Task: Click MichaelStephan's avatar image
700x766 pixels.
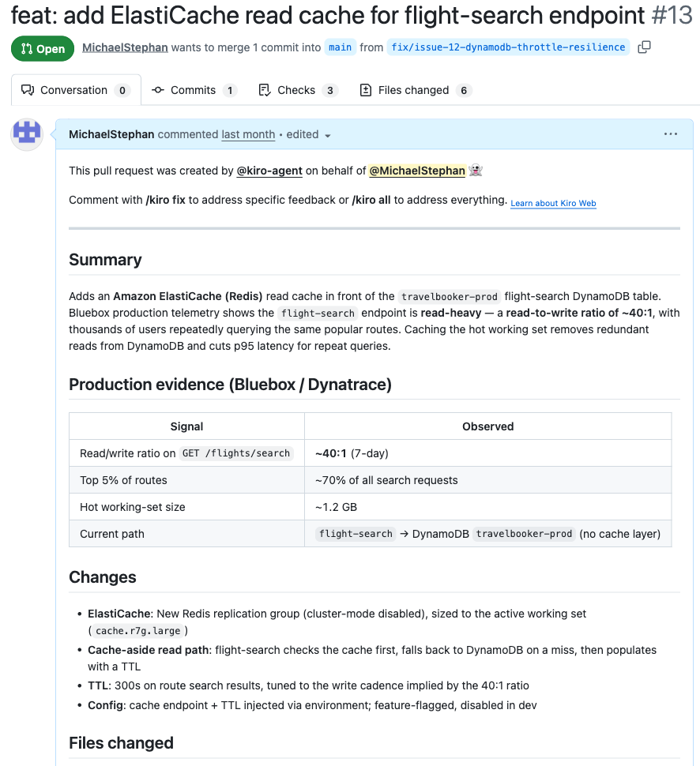Action: point(27,134)
